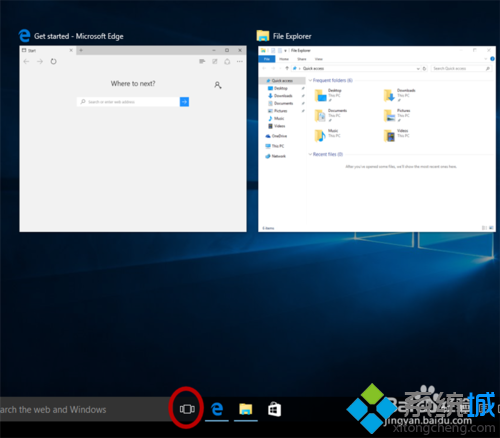Screen dimensions: 500x438
Task: Click the 'Search Quick access' box
Action: tap(461, 68)
